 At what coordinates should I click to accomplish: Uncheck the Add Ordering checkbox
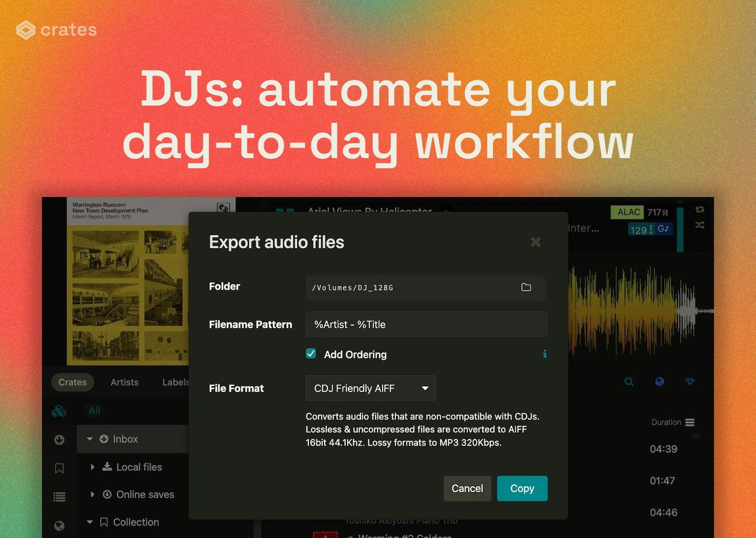[x=311, y=354]
